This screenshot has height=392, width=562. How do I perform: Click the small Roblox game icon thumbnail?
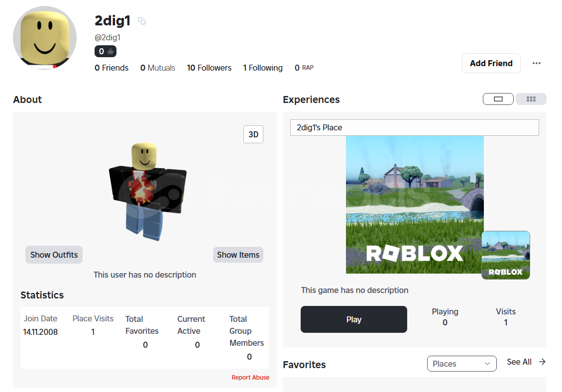505,255
